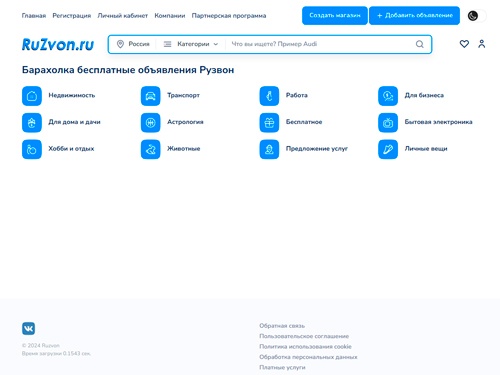Open the Платные услуги footer link
Image resolution: width=500 pixels, height=375 pixels.
(x=282, y=367)
